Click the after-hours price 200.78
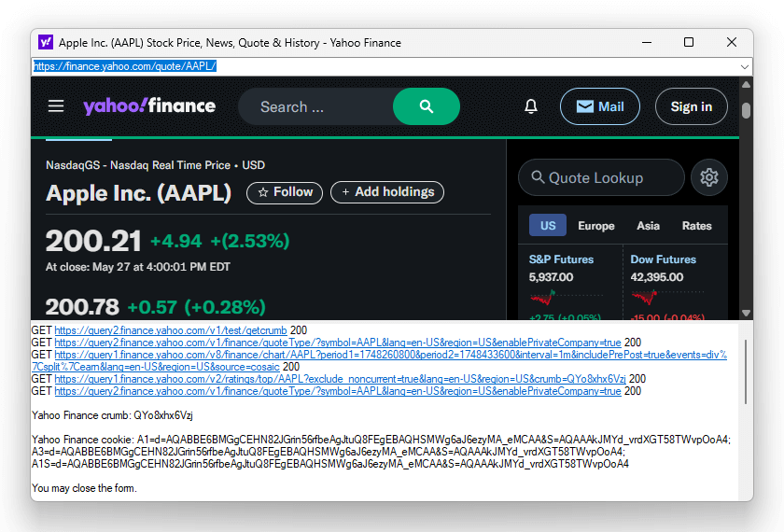Image resolution: width=784 pixels, height=532 pixels. pyautogui.click(x=82, y=307)
